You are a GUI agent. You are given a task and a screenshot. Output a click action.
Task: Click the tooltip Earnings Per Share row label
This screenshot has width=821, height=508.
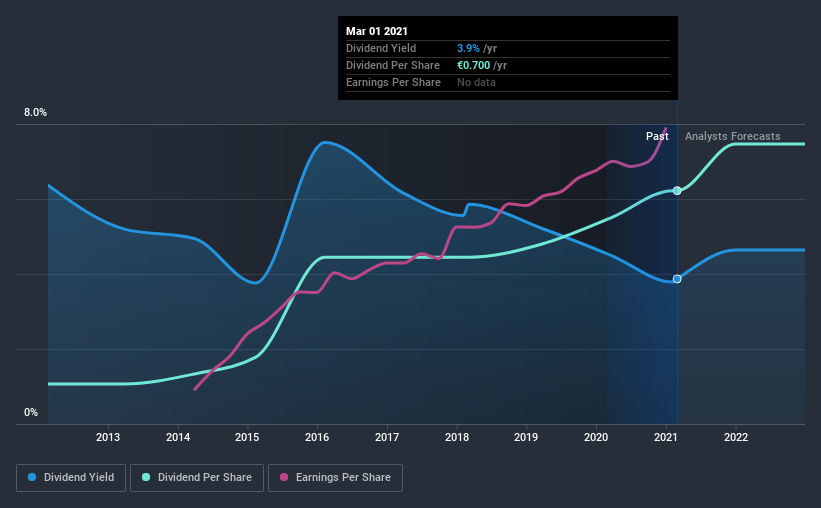click(x=393, y=82)
